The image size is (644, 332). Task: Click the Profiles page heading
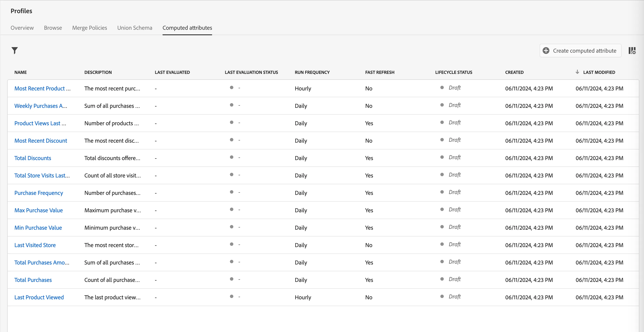click(x=21, y=11)
